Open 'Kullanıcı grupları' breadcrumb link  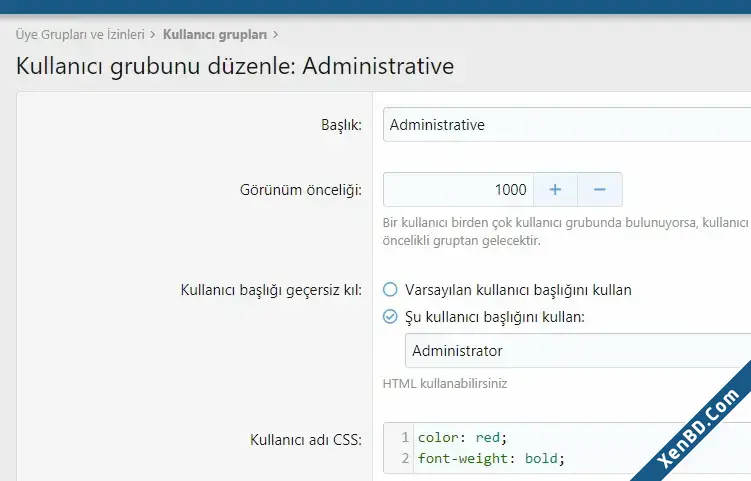215,34
